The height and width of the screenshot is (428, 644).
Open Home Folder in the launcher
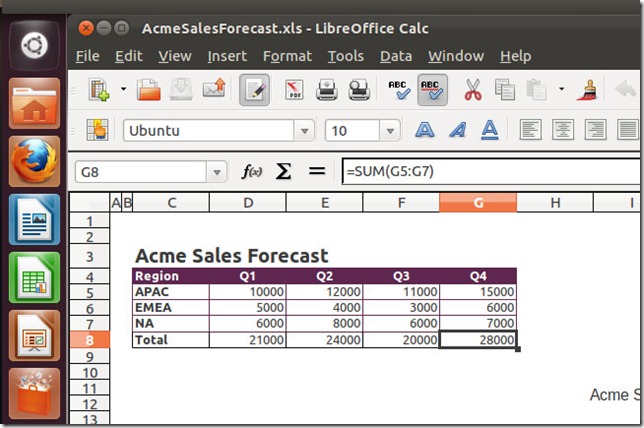34,103
